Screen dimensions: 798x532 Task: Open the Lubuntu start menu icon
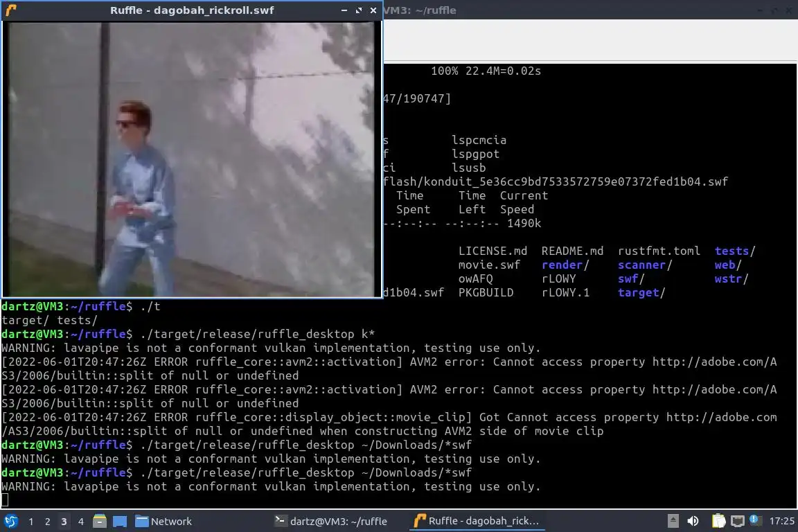click(10, 521)
